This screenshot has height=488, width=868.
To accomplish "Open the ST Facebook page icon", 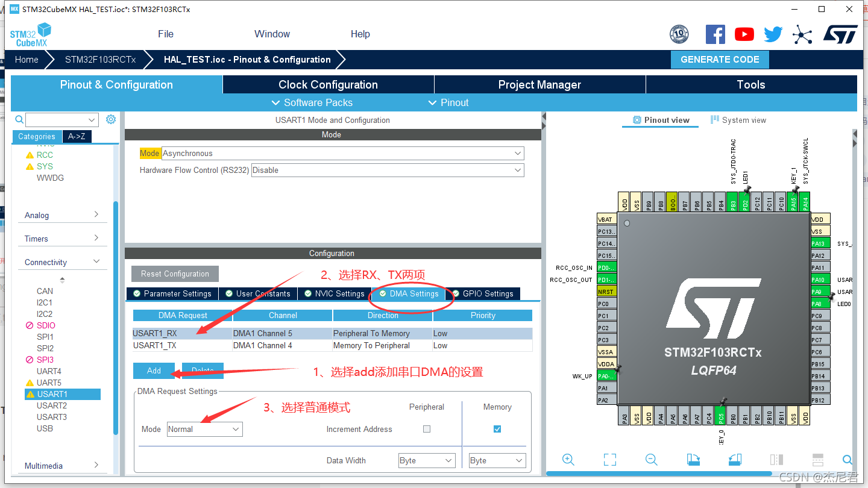I will coord(715,34).
